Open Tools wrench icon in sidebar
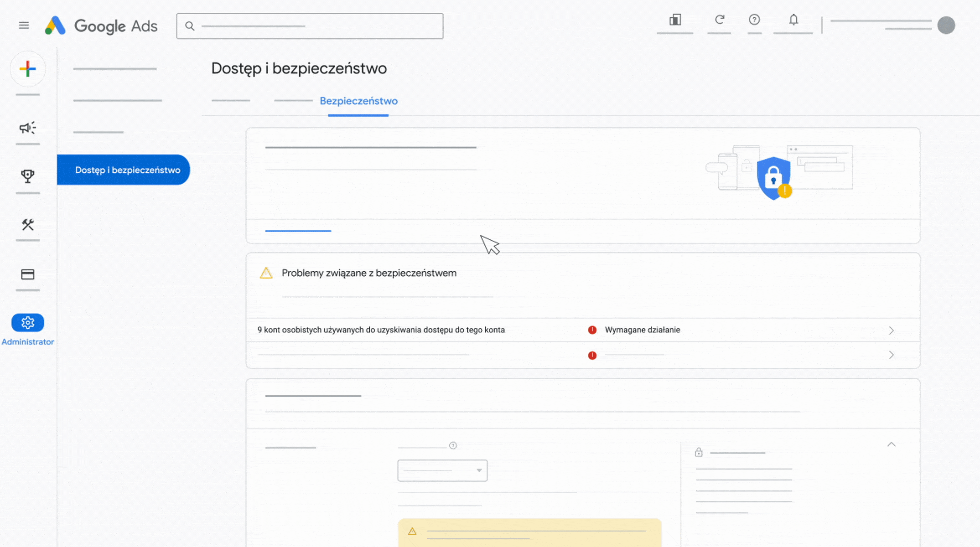980x547 pixels. click(28, 225)
